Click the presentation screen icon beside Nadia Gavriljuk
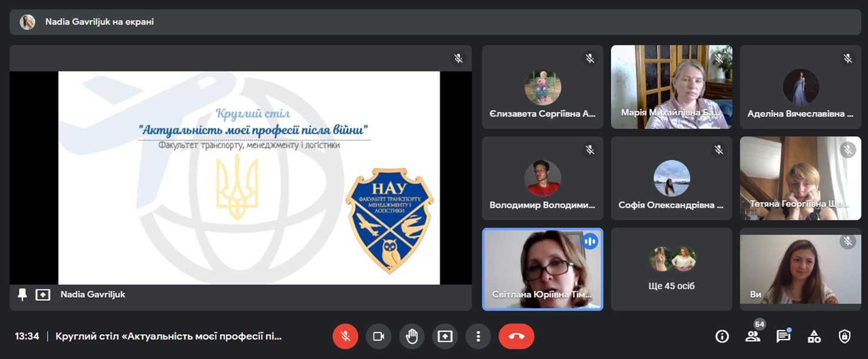Viewport: 868px width, 359px height. (x=43, y=295)
